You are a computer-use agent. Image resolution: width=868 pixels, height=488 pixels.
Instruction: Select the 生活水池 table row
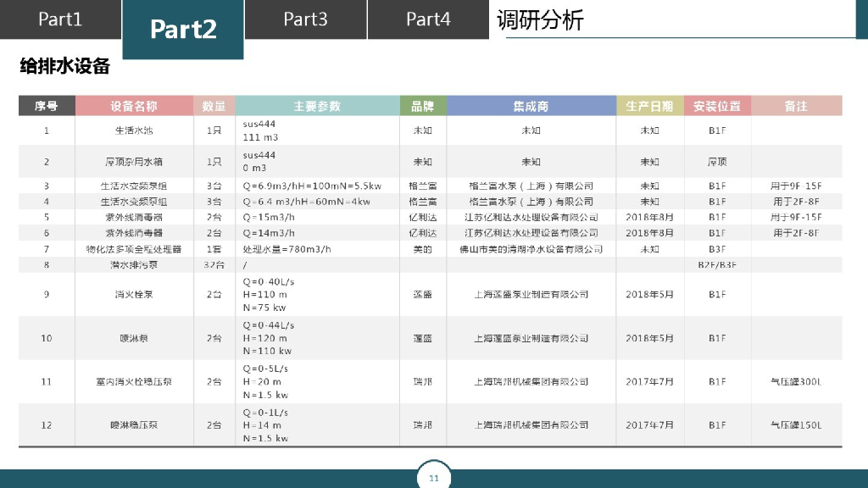[136, 130]
